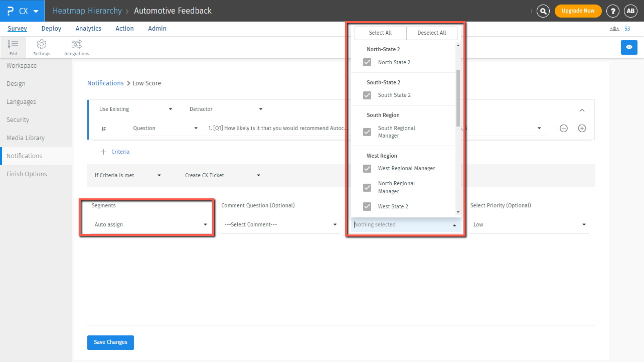Click the Upgrade Now button
644x362 pixels.
tap(578, 11)
